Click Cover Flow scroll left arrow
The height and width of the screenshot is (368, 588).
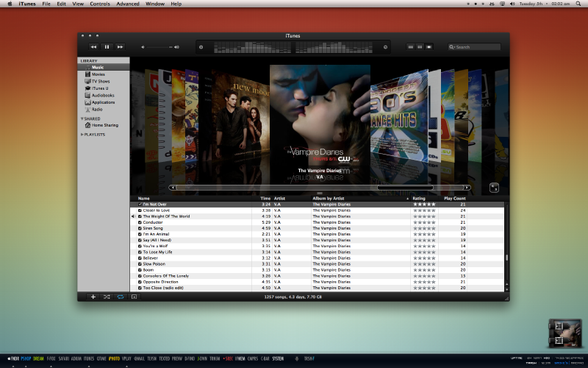coord(172,188)
